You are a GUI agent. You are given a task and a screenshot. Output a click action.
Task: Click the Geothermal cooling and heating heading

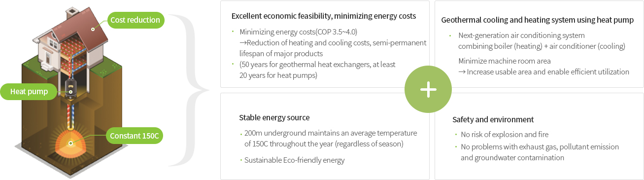click(538, 20)
